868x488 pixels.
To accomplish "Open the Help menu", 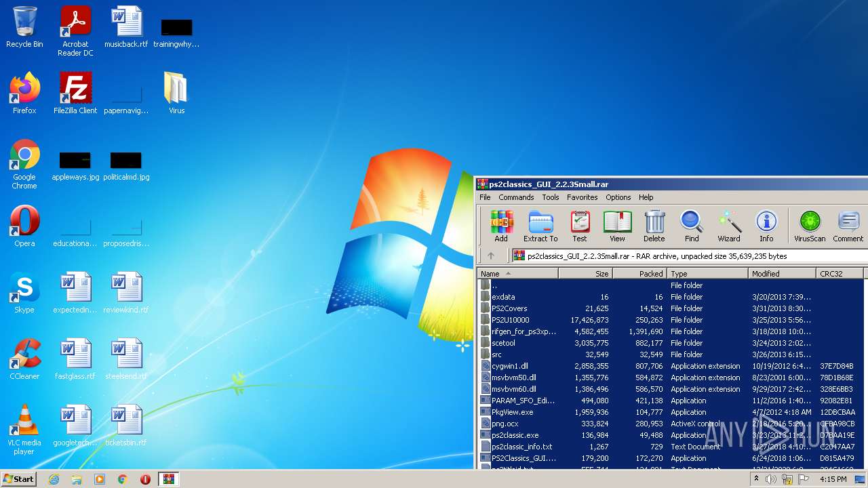I will point(646,197).
